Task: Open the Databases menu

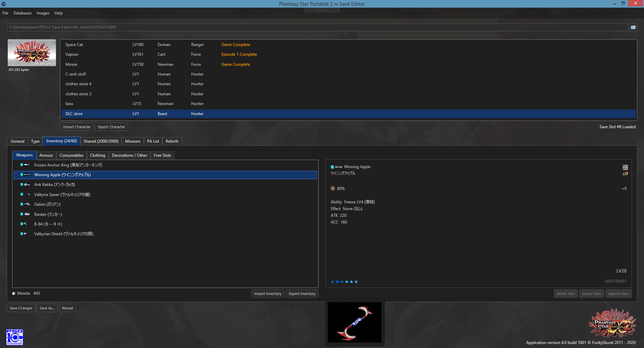Action: pos(22,13)
